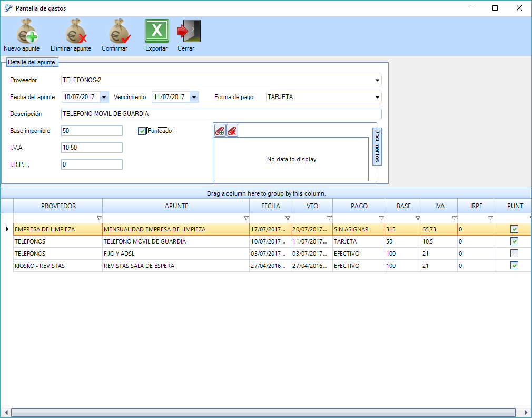Click the SIN ASIGNAR payment cell
This screenshot has height=418, width=532.
(359, 229)
